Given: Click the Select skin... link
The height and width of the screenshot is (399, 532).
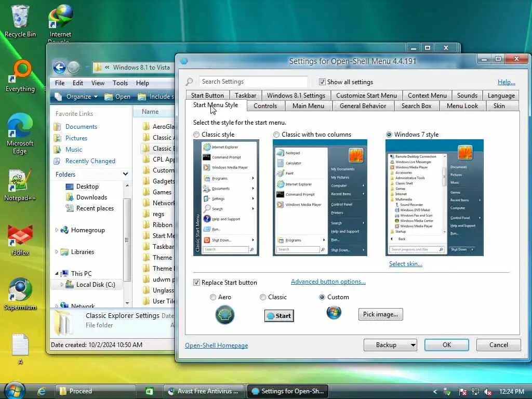Looking at the screenshot, I should [405, 263].
